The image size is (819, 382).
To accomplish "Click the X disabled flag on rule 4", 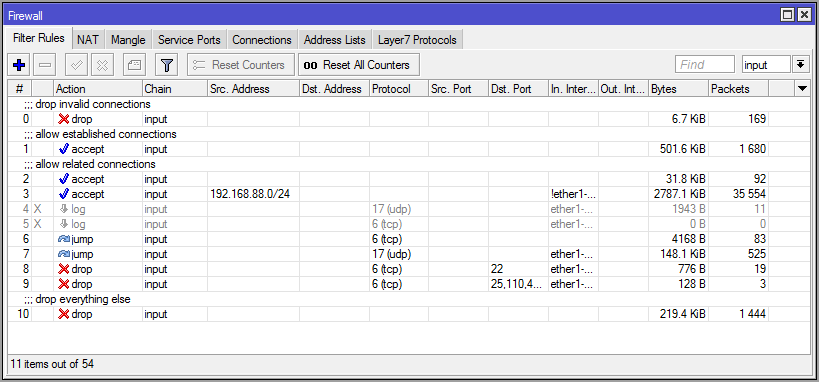I will coord(37,209).
